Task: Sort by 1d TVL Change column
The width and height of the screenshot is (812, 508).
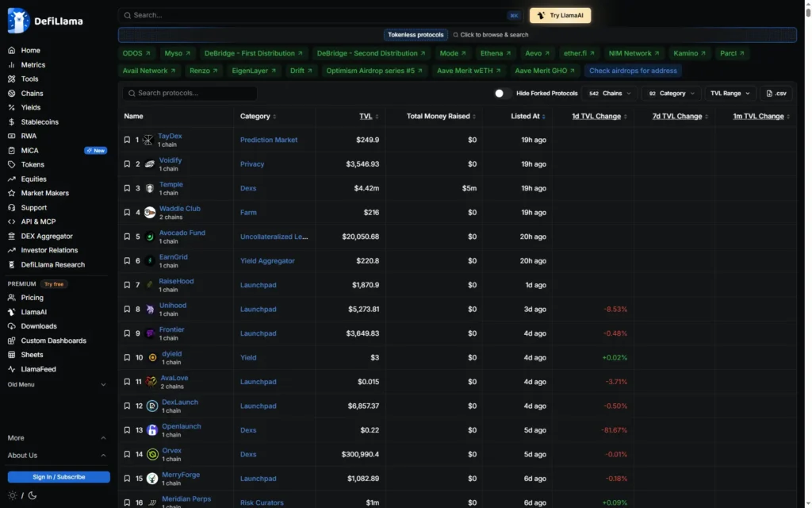Action: pos(599,116)
